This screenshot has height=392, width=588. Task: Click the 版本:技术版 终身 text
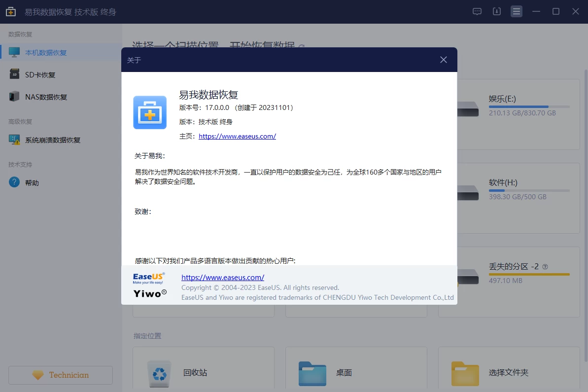[x=206, y=122]
